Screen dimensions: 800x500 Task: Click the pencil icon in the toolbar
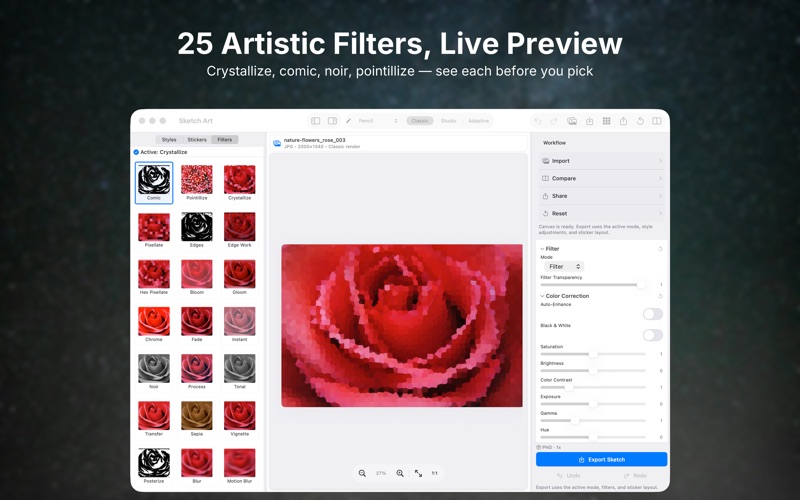click(x=348, y=121)
